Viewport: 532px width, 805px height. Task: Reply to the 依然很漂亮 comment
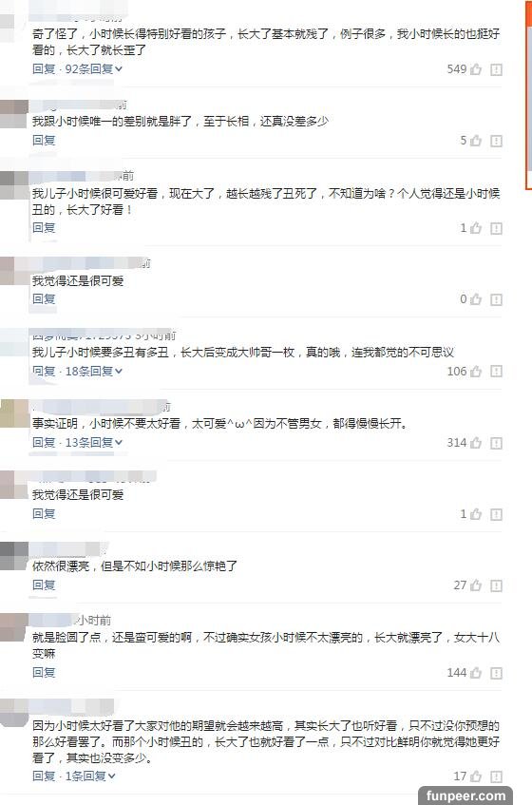(x=44, y=585)
